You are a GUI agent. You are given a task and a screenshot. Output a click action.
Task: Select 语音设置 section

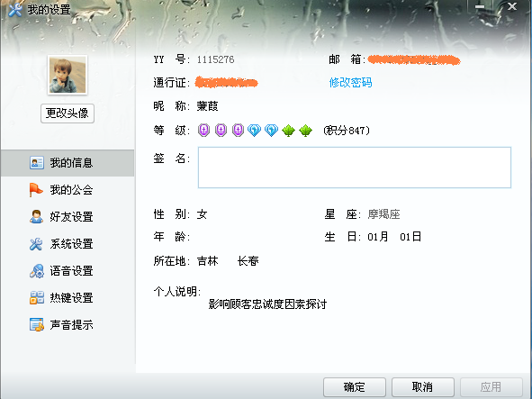click(x=68, y=271)
